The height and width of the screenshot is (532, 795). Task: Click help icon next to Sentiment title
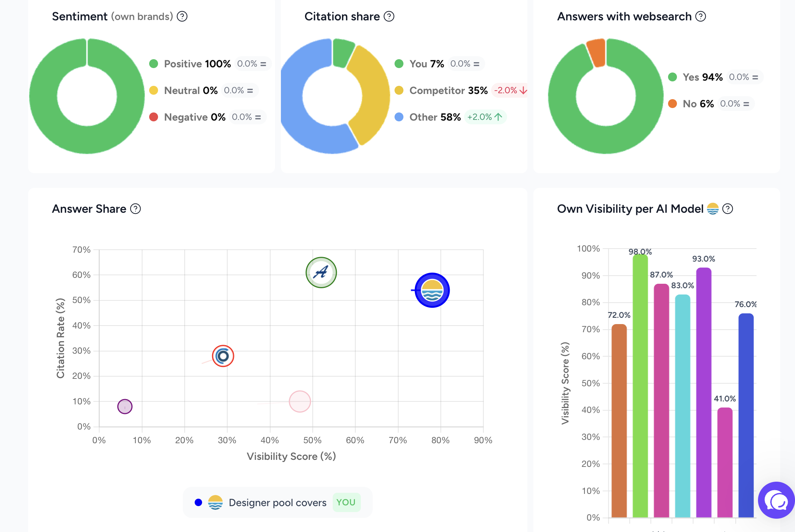[182, 16]
